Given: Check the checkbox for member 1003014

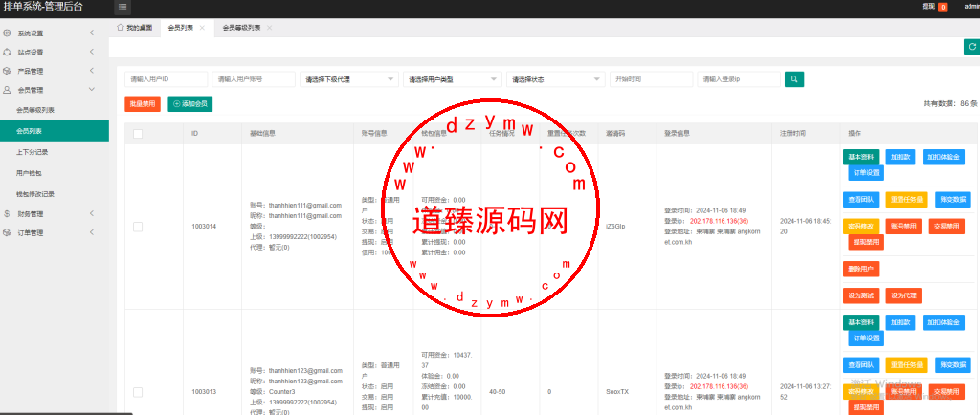Looking at the screenshot, I should click(138, 227).
